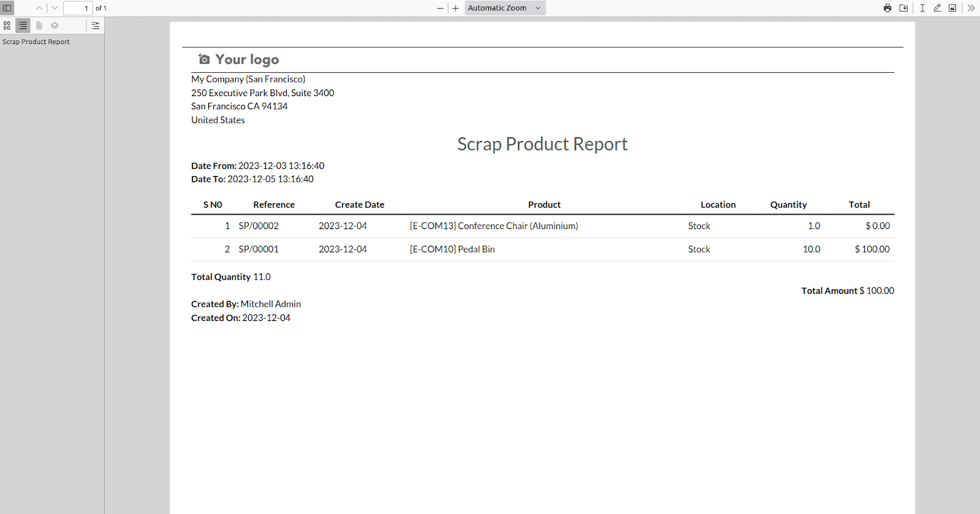Print the document
Viewport: 980px width, 514px height.
point(888,8)
